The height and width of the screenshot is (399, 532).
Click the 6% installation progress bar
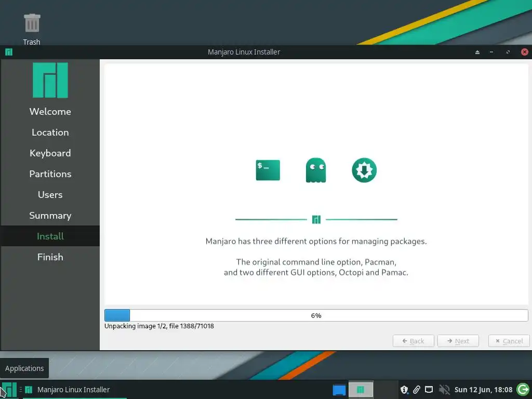316,315
